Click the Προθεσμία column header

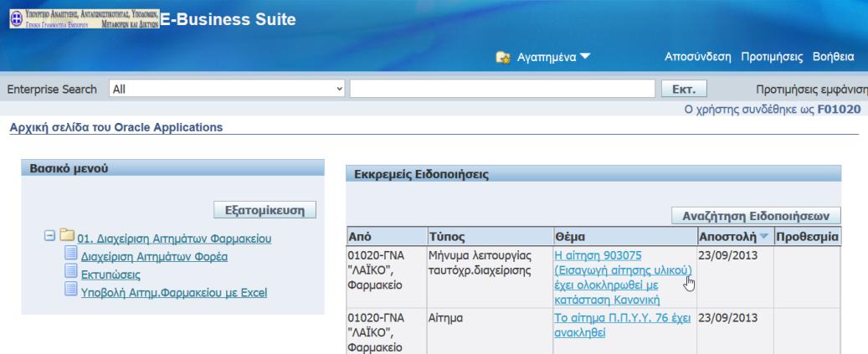(x=807, y=237)
